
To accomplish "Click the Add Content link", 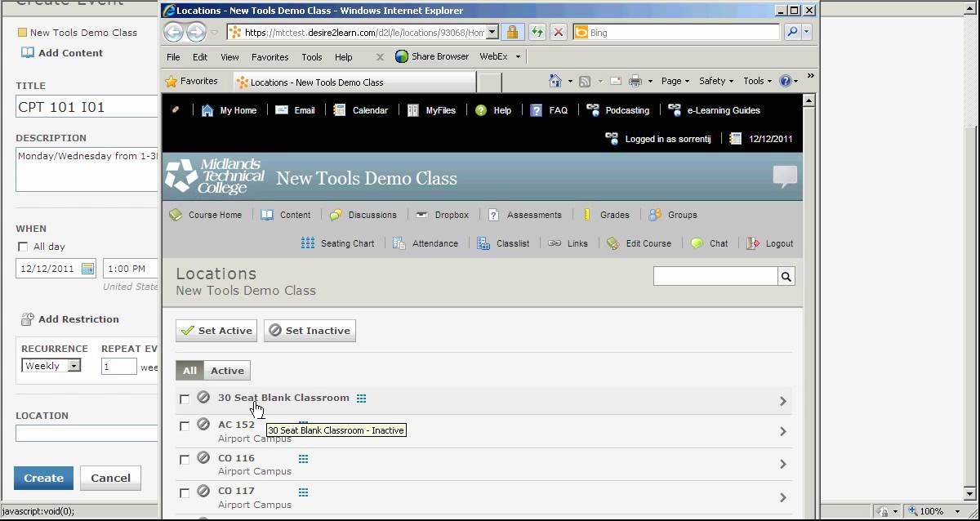I will point(62,53).
